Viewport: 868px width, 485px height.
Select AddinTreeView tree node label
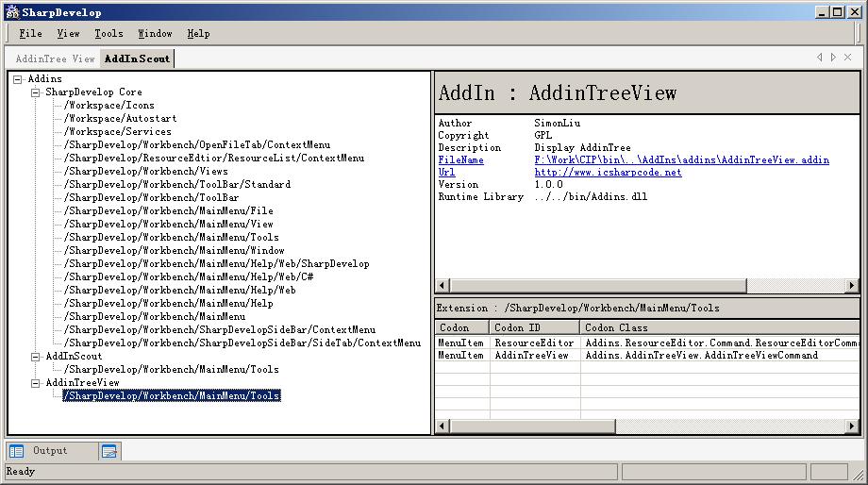point(82,382)
